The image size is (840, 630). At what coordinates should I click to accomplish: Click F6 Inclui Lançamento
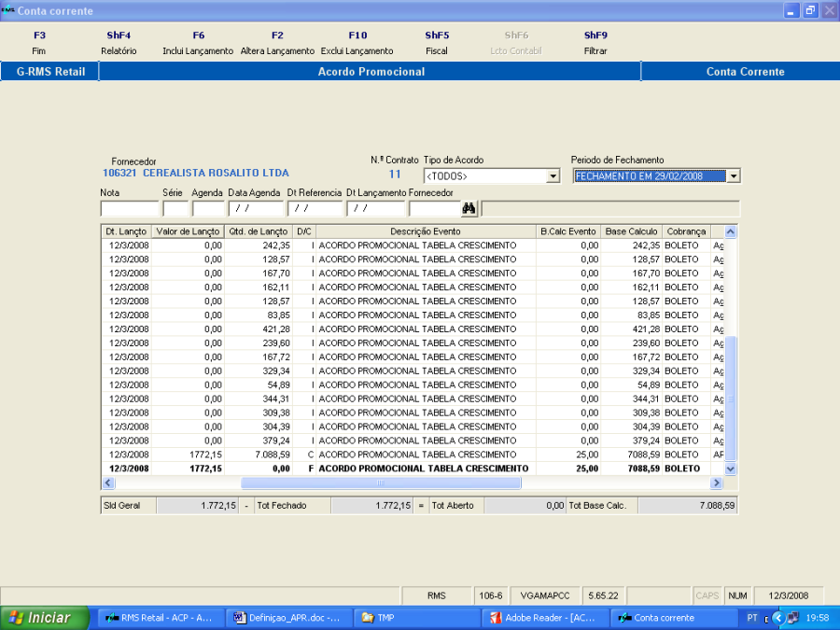point(198,43)
